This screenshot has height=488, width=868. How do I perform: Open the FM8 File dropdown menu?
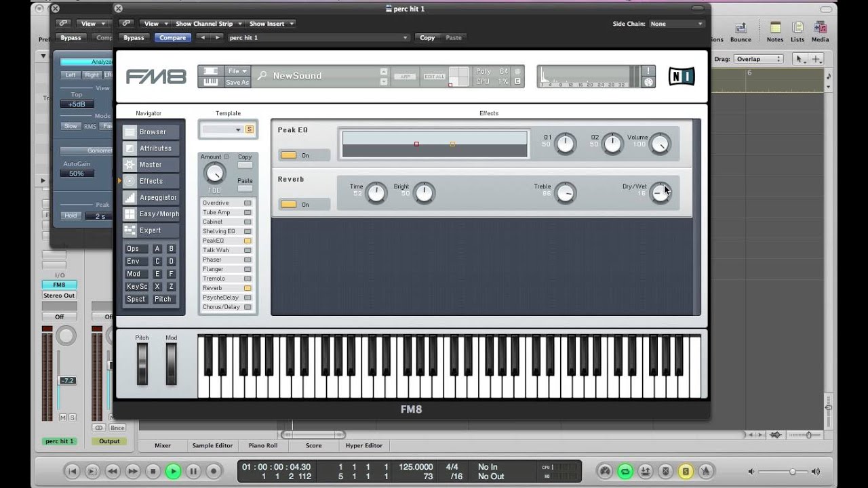(x=237, y=71)
